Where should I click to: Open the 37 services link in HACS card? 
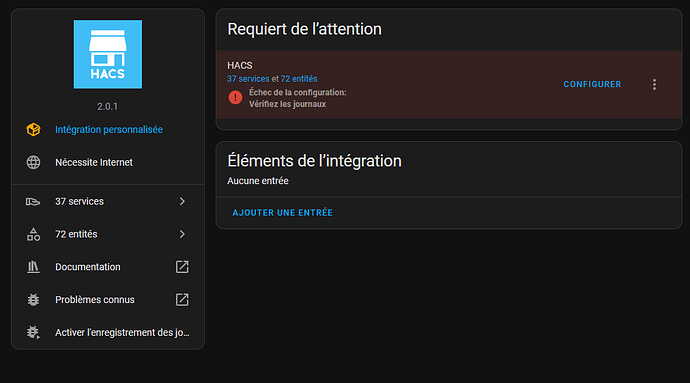pos(248,79)
